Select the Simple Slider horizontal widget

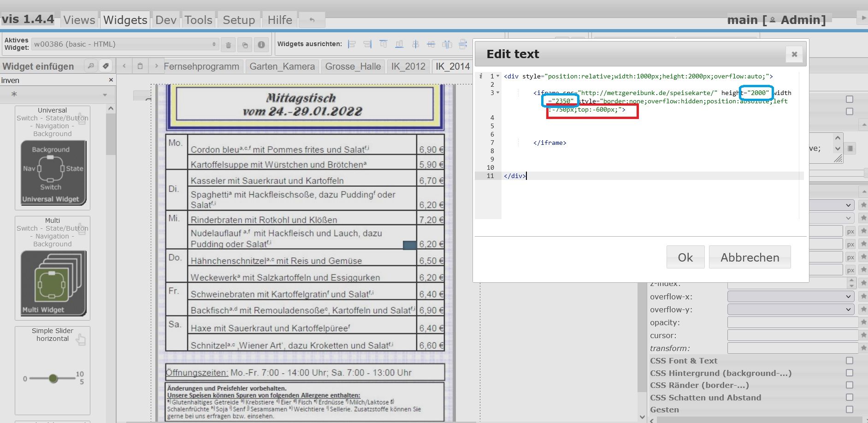53,371
